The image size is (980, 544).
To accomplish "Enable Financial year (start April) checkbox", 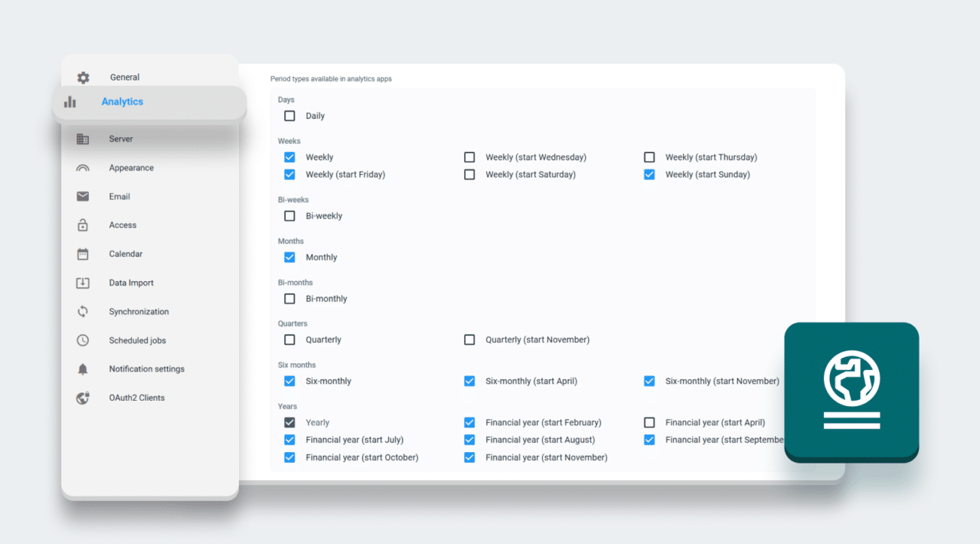I will pos(649,422).
